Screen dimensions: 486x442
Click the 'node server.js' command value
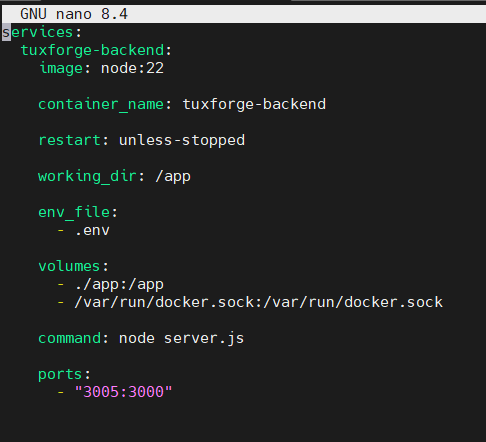tap(182, 339)
